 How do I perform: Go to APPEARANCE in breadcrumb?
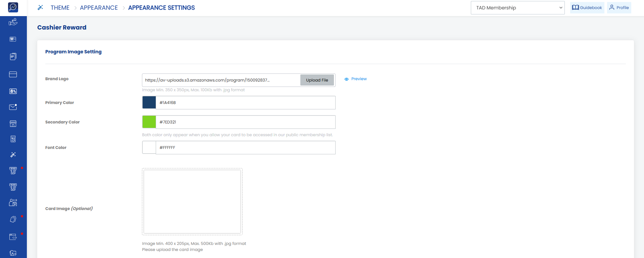coord(99,8)
